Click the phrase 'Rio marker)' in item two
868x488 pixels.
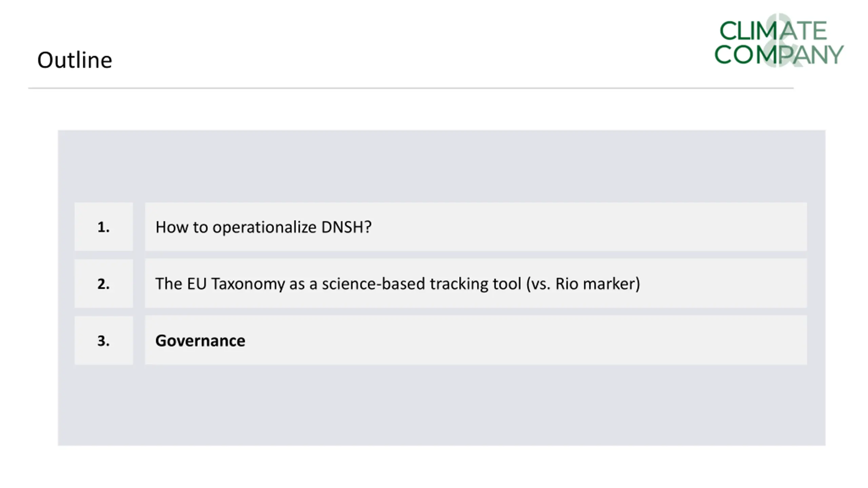point(598,284)
